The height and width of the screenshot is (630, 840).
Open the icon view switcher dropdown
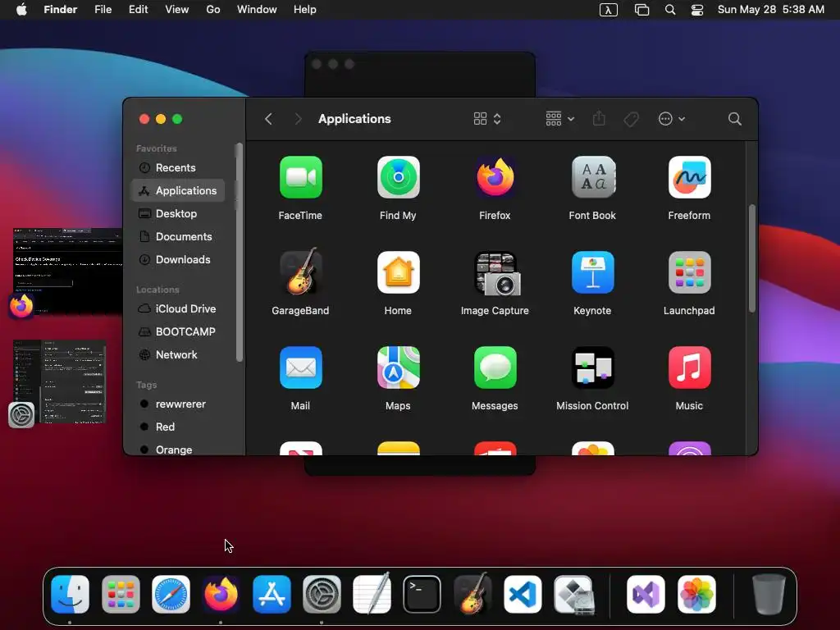coord(487,119)
